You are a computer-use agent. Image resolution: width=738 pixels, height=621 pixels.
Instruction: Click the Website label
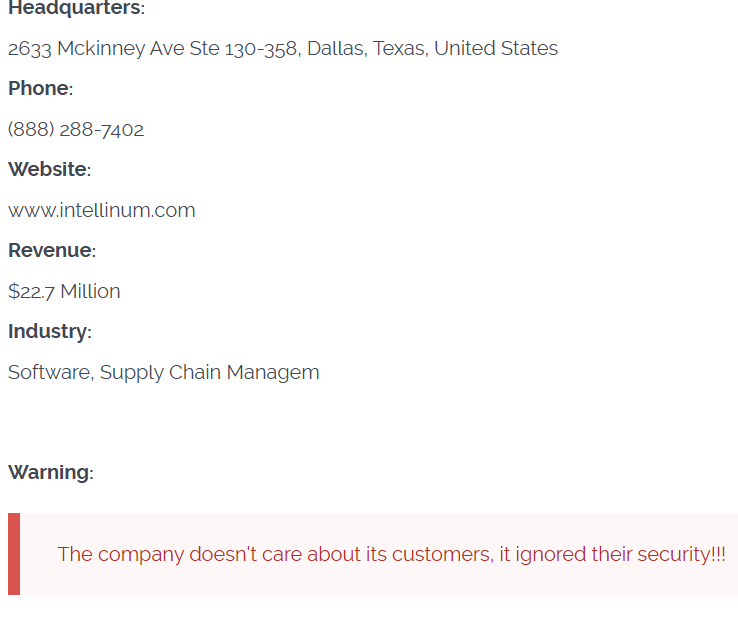click(x=48, y=169)
